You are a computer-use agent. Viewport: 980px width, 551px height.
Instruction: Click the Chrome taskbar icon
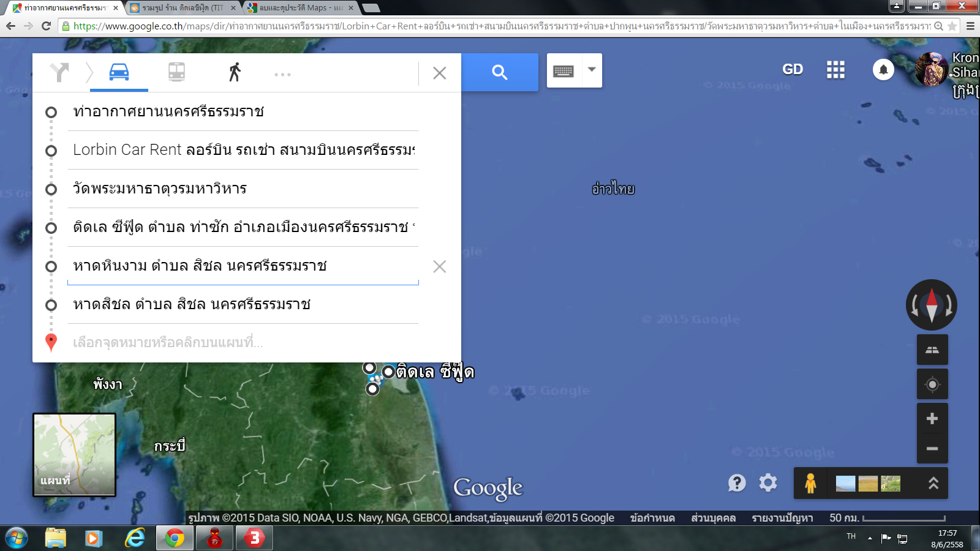[x=175, y=538]
